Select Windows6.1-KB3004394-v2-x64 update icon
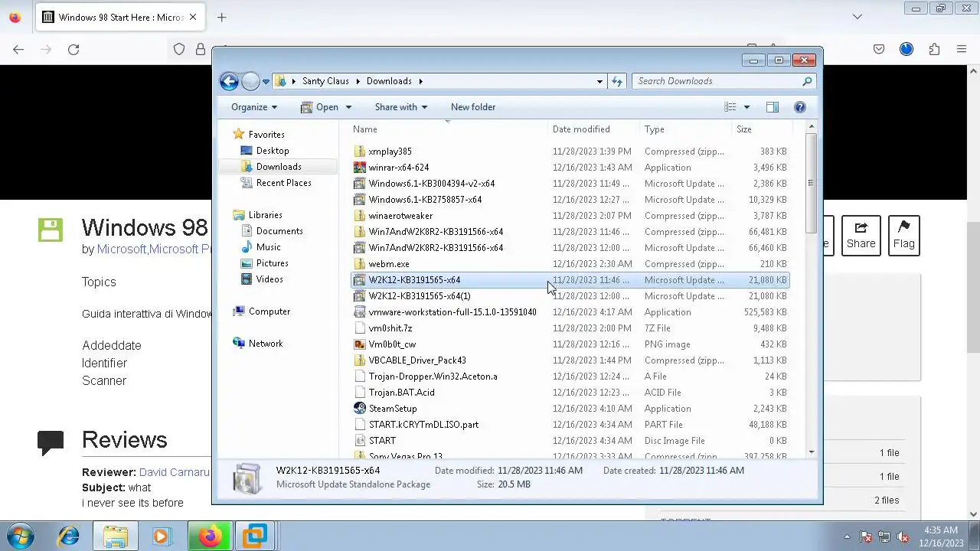Screen dimensions: 980x551 pos(360,184)
